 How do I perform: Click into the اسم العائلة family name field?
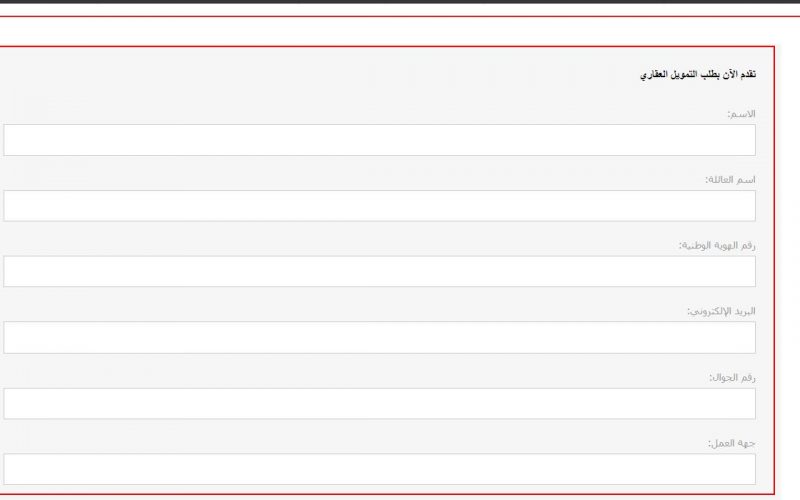pyautogui.click(x=380, y=206)
